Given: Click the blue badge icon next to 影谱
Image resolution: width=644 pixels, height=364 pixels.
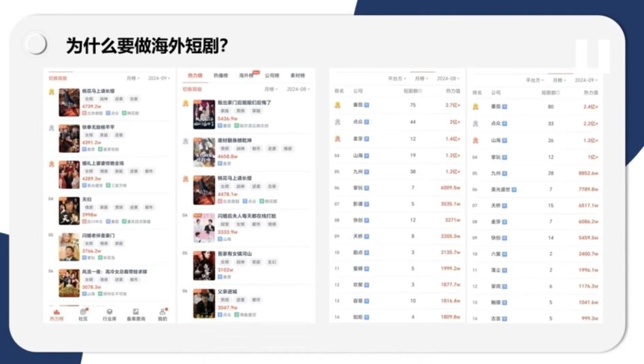Looking at the screenshot, I should click(x=366, y=204).
